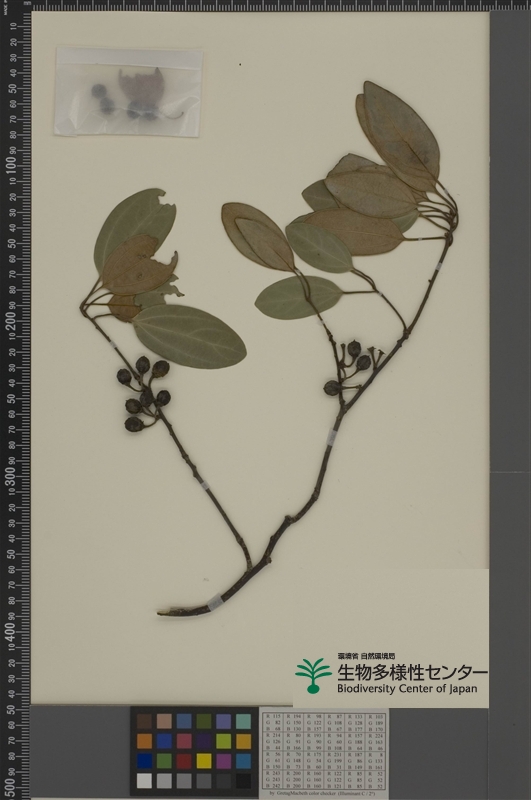
Task: Click the cut base of the main stem
Action: 166,611
